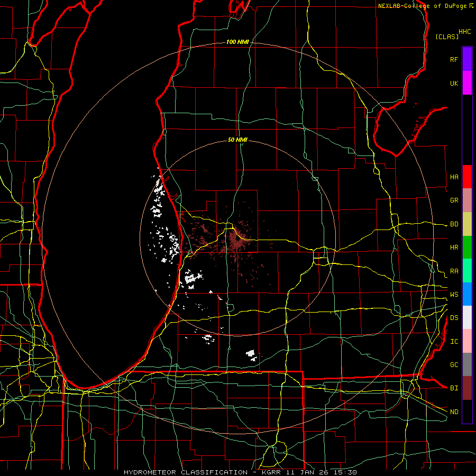
Task: Click the 'NEXLAB-College of DuPage' credit text
Action: (x=423, y=6)
